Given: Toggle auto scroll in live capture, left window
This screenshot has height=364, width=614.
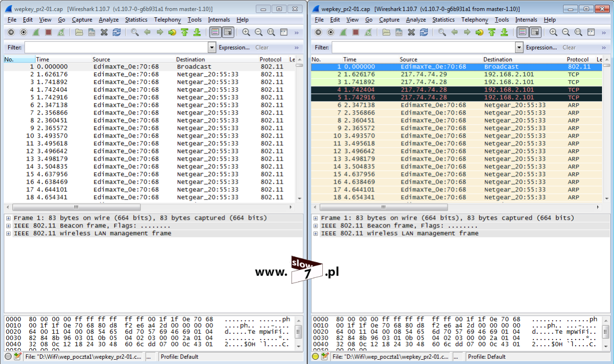Looking at the screenshot, I should point(228,32).
